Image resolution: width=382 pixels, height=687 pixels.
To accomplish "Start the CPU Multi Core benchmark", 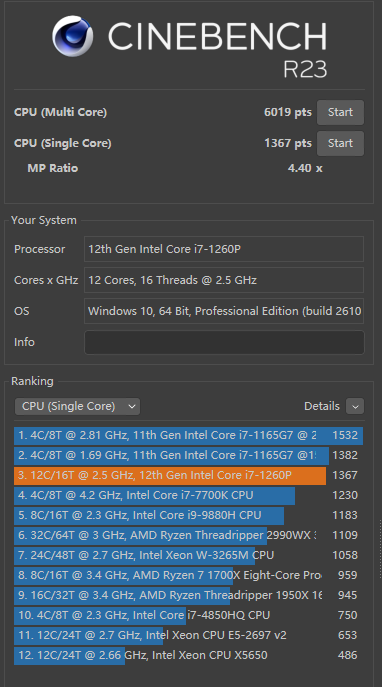I will 340,112.
